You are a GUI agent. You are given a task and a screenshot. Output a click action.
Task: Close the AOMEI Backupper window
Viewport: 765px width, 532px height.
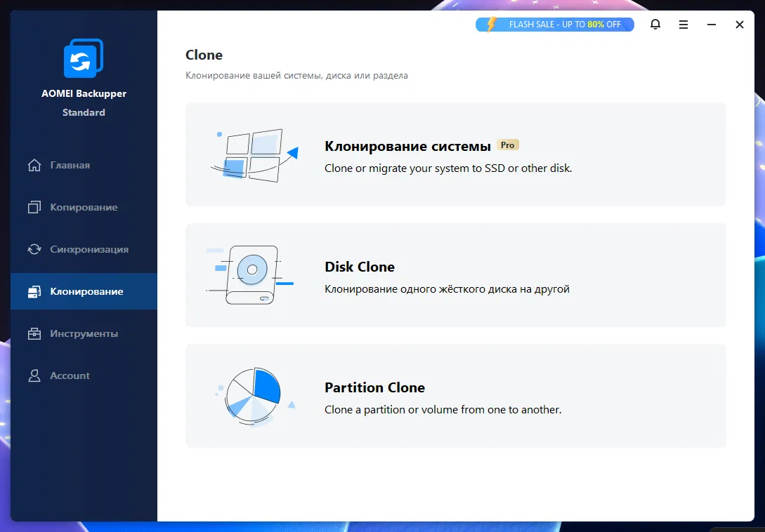[740, 25]
